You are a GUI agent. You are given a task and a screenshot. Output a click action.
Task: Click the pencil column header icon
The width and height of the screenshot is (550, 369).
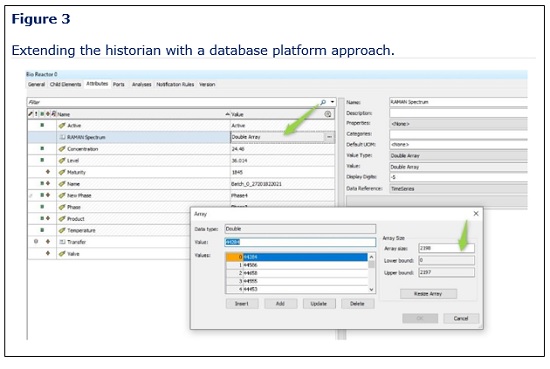(x=31, y=114)
